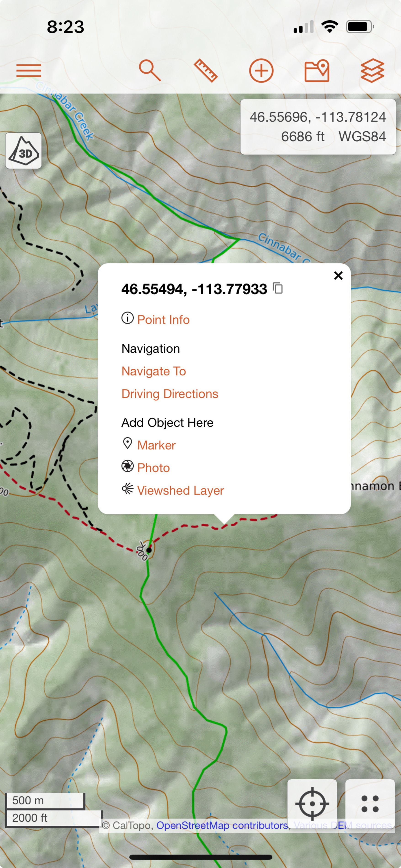The width and height of the screenshot is (401, 868).
Task: Choose Navigate To
Action: click(154, 371)
